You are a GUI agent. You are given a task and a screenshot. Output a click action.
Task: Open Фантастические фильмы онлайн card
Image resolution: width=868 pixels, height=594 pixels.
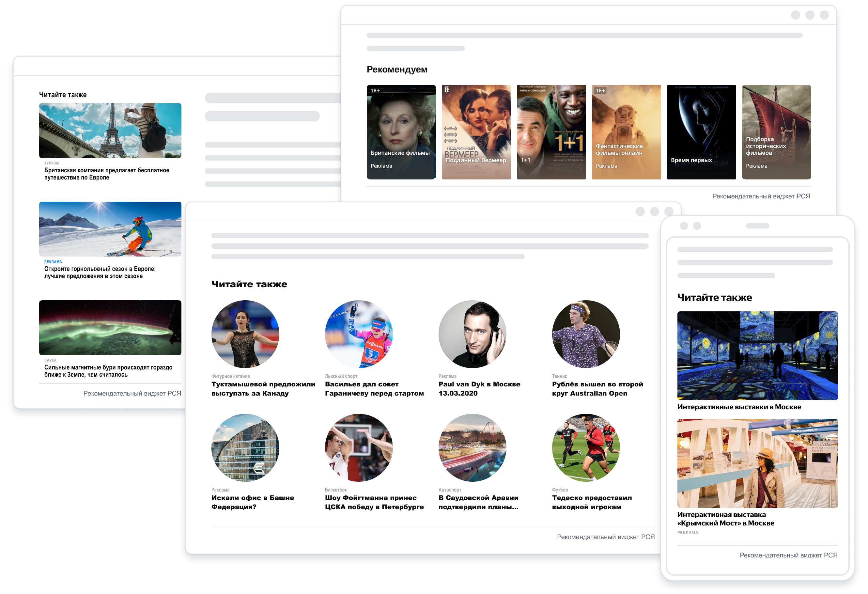[626, 132]
